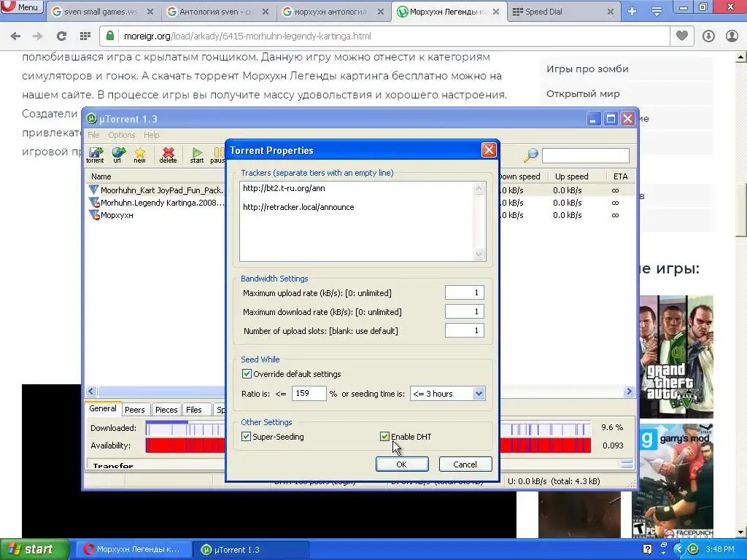
Task: Toggle the Super-Seeding checkbox
Action: click(247, 437)
